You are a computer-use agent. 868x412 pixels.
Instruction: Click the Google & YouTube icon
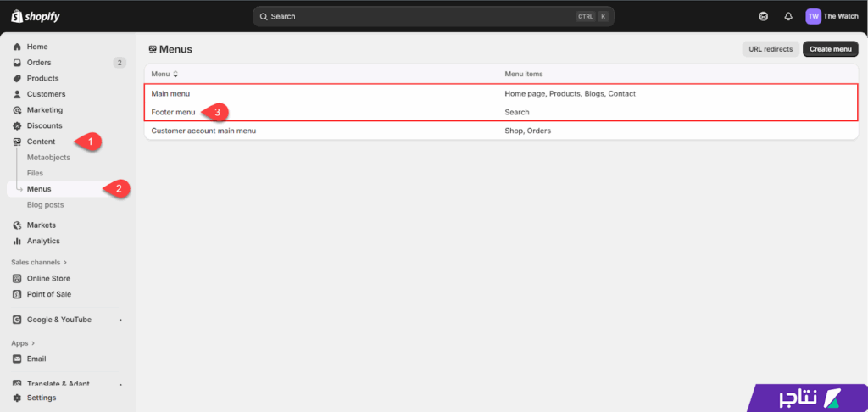(x=17, y=320)
